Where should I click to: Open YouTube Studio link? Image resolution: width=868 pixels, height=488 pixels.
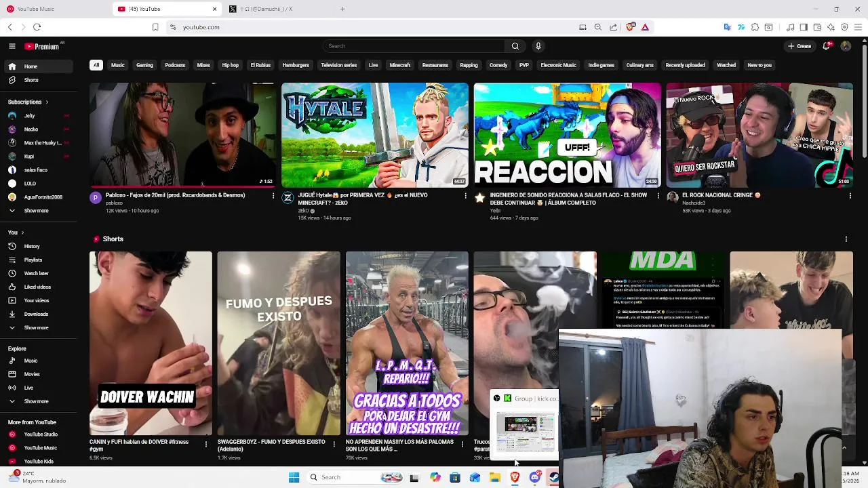coord(37,434)
